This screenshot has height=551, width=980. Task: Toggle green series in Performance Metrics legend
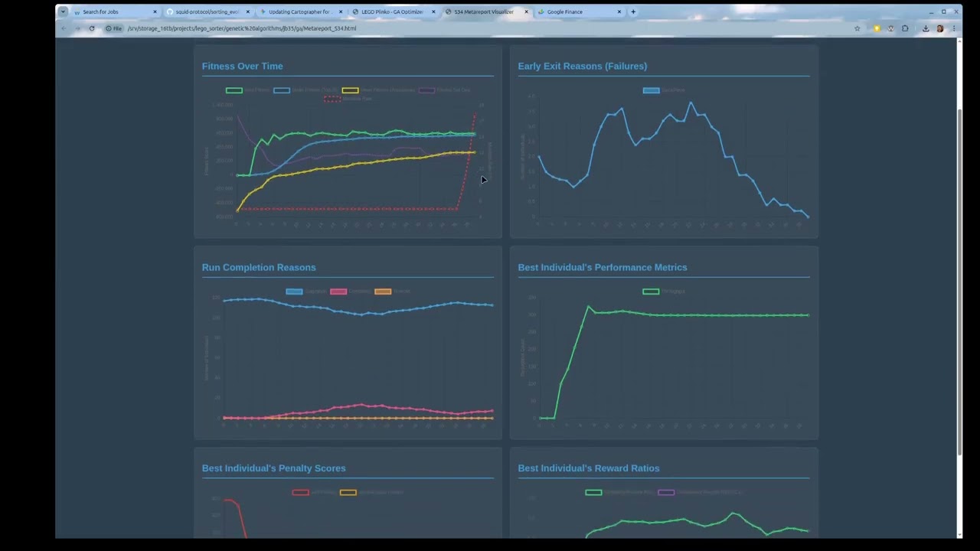[x=651, y=292]
